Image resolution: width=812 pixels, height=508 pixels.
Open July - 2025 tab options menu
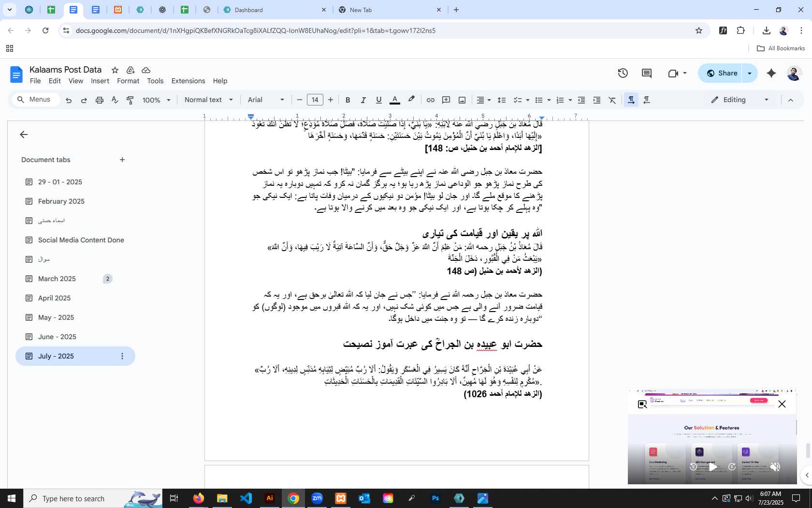tap(122, 356)
